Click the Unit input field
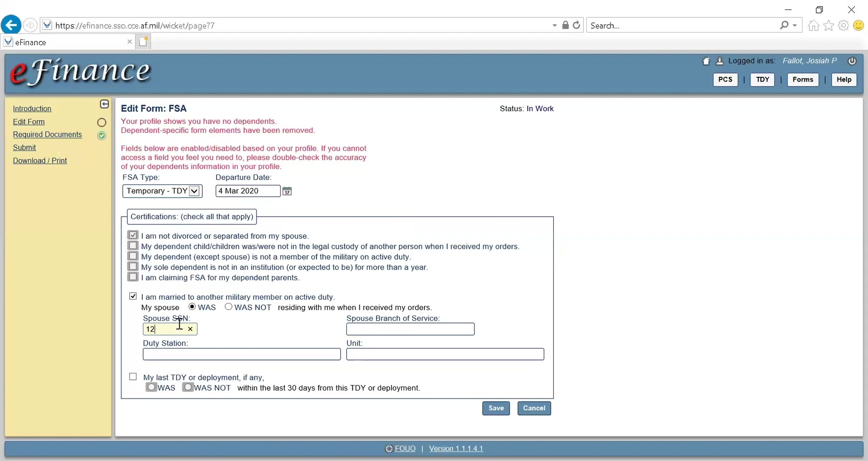 point(445,354)
